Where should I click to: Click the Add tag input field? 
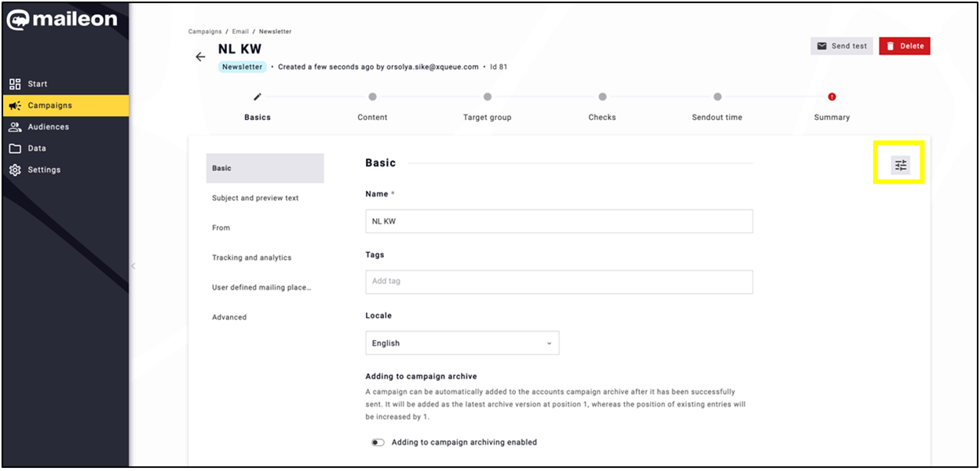(559, 282)
